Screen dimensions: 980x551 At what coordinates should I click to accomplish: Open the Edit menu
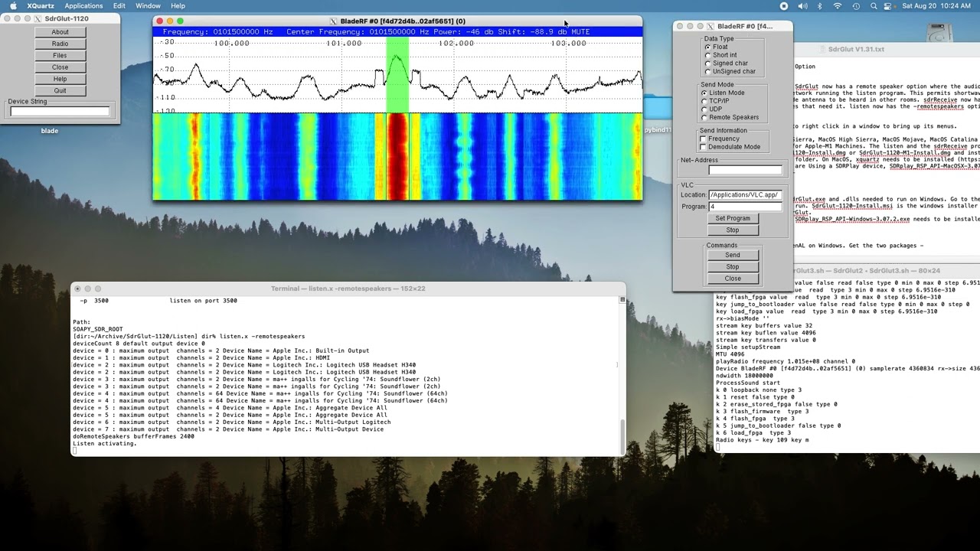tap(119, 5)
